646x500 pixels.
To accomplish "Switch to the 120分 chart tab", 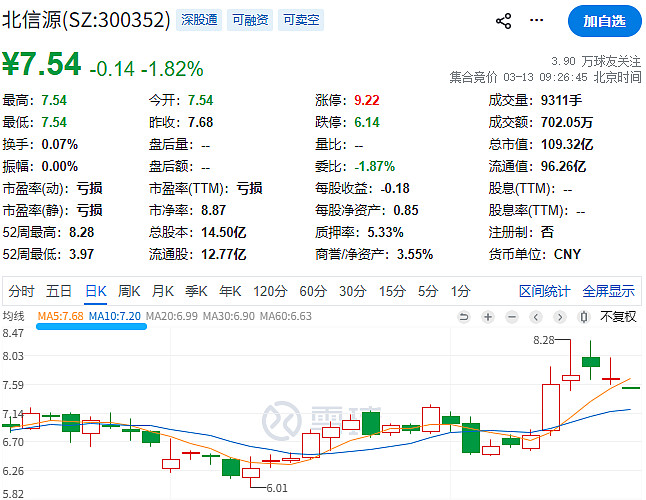I will [270, 291].
